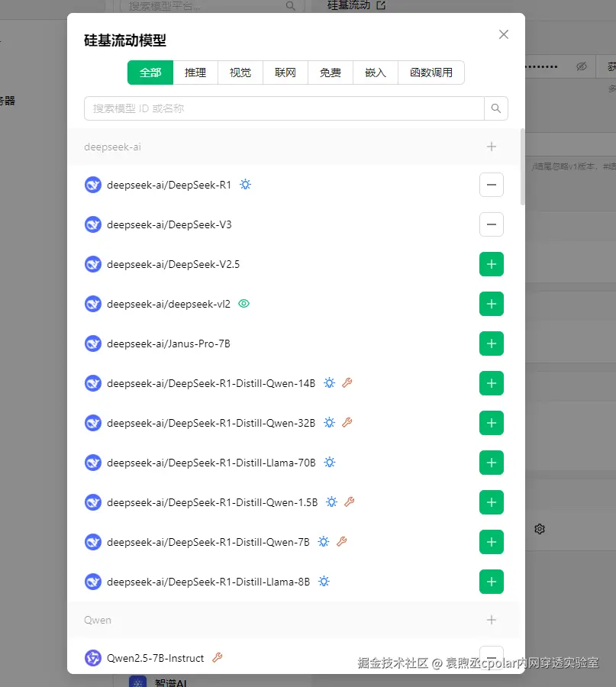Add DeepSeek-R1-Distill-Qwen-14B model
The width and height of the screenshot is (616, 687).
[491, 383]
